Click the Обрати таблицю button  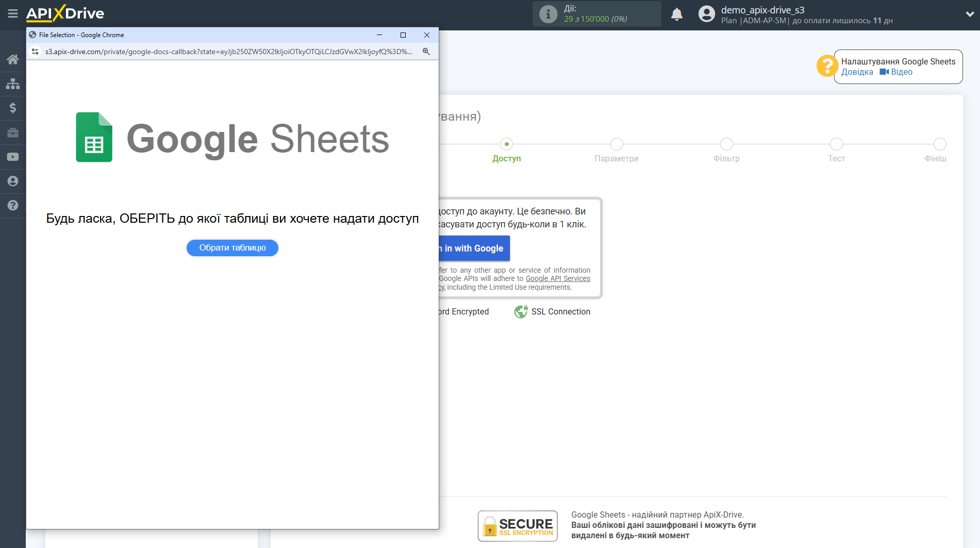coord(232,248)
